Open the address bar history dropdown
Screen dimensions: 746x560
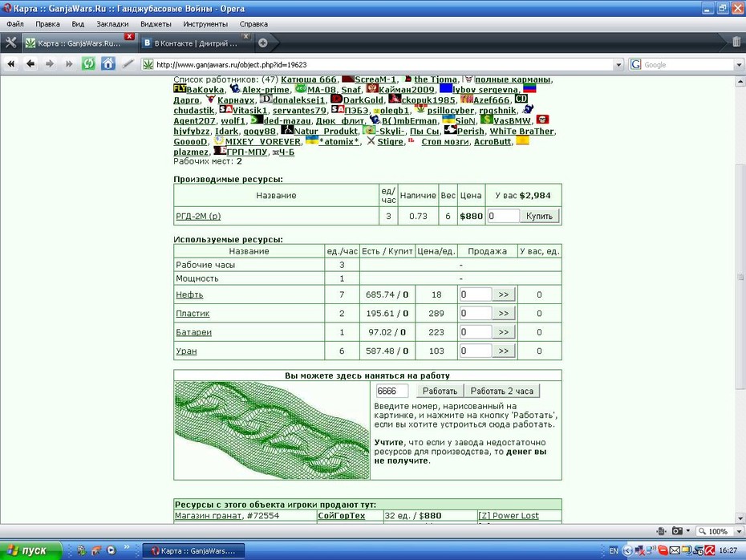click(x=618, y=65)
